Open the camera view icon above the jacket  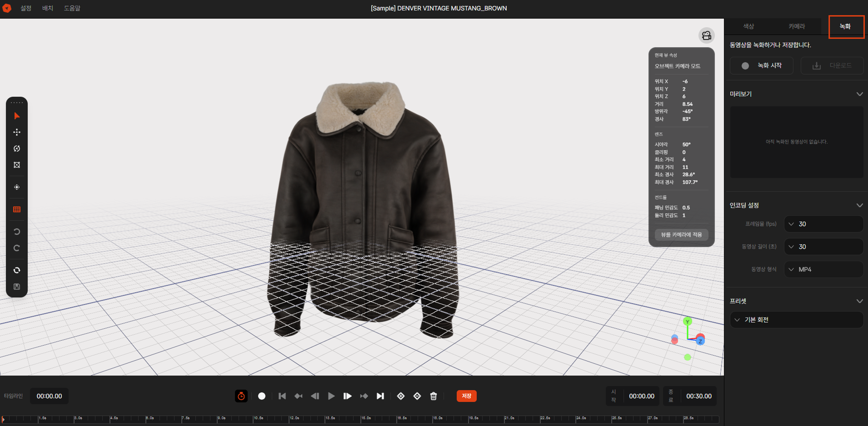[x=707, y=35]
